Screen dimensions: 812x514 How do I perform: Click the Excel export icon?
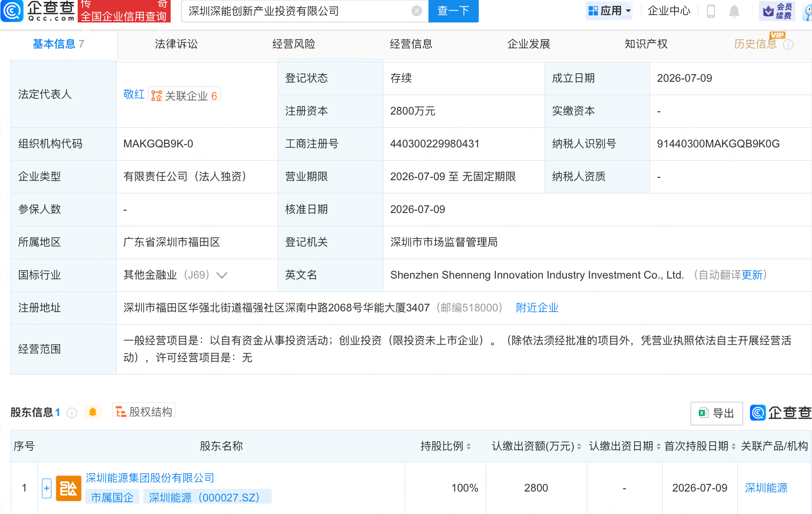pos(703,413)
